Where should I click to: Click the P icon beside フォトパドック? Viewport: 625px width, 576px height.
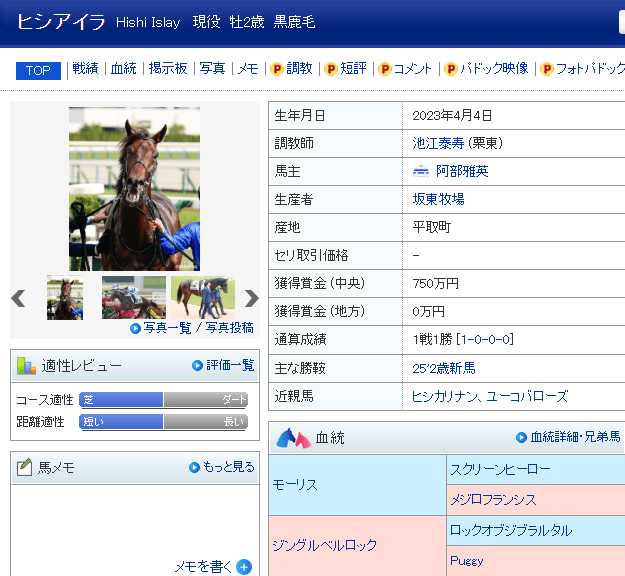547,69
